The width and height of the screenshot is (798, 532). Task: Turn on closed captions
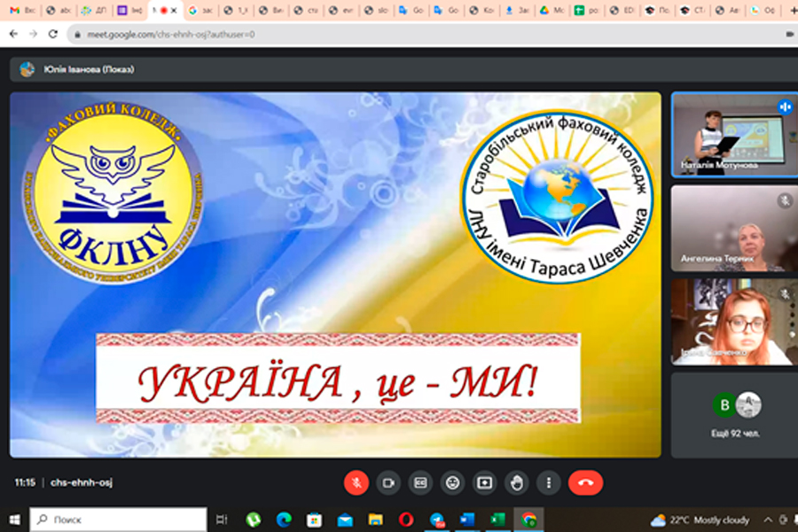pyautogui.click(x=420, y=482)
